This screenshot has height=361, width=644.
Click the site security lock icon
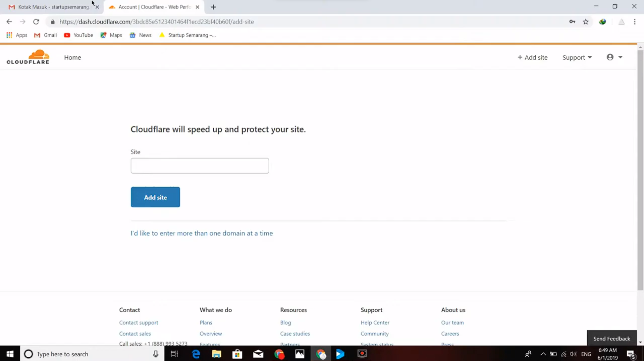click(53, 22)
